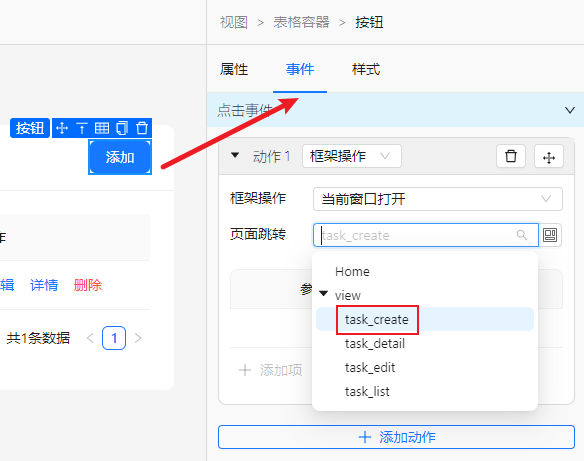This screenshot has height=461, width=584.
Task: Open the 框架操作 action type dropdown
Action: 352,156
